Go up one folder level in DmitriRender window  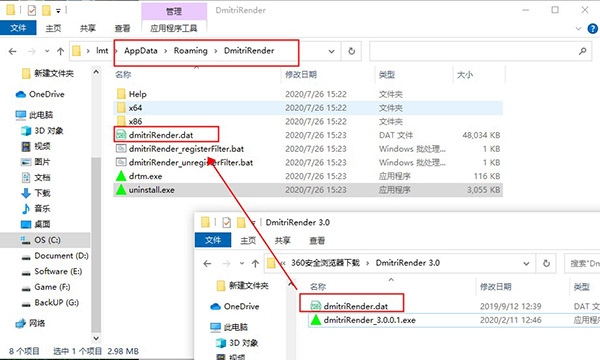60,51
